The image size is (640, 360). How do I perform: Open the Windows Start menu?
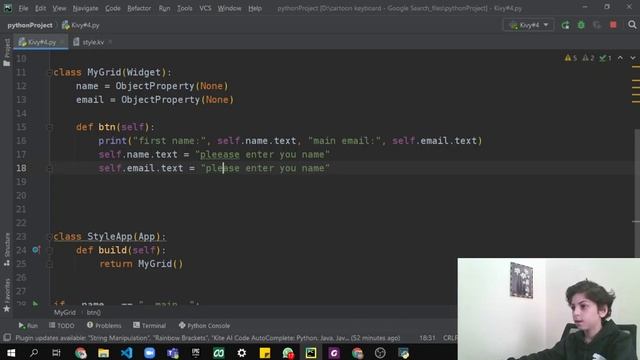click(11, 353)
